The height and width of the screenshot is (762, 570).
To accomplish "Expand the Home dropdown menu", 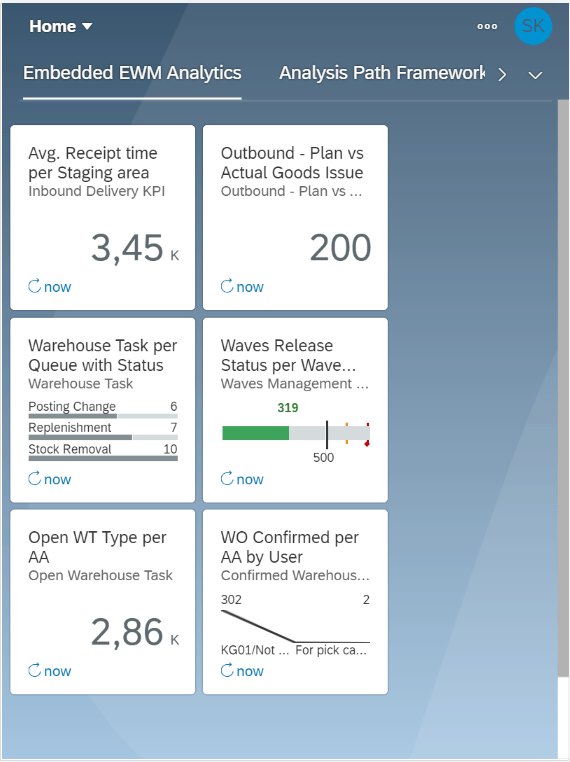I will (60, 26).
